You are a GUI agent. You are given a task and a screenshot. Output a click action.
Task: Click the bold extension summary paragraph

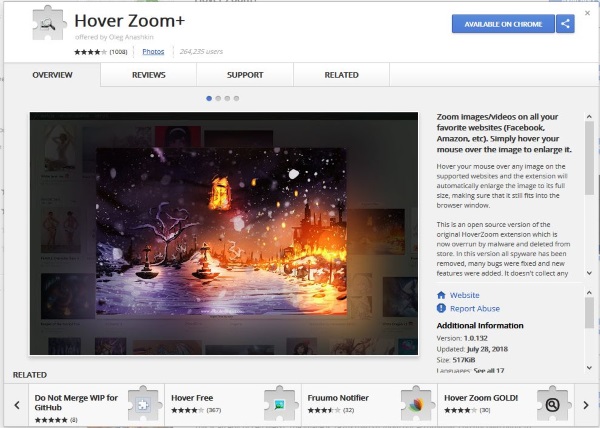pos(504,133)
